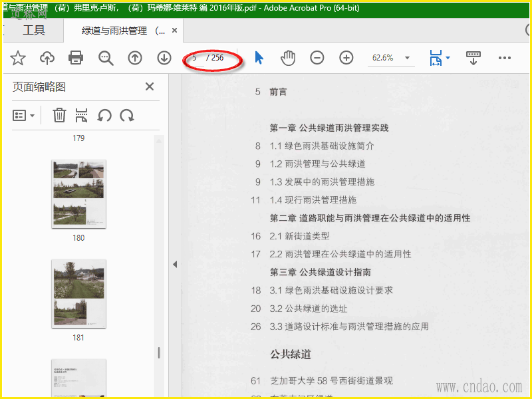This screenshot has height=399, width=532.
Task: Edit the current page number field
Action: click(196, 58)
